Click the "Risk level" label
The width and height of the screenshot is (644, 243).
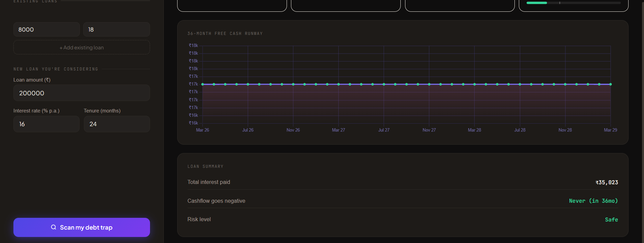tap(199, 219)
